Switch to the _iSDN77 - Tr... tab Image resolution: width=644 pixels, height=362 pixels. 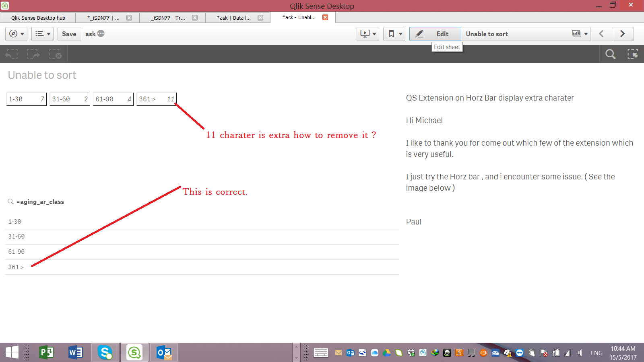click(168, 18)
